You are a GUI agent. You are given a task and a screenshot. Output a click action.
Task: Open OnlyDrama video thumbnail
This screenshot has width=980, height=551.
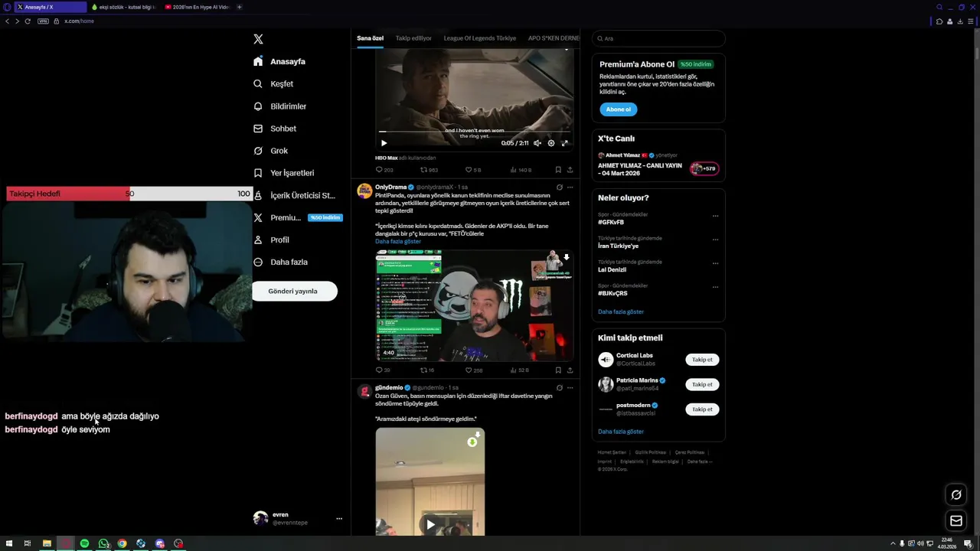[475, 305]
